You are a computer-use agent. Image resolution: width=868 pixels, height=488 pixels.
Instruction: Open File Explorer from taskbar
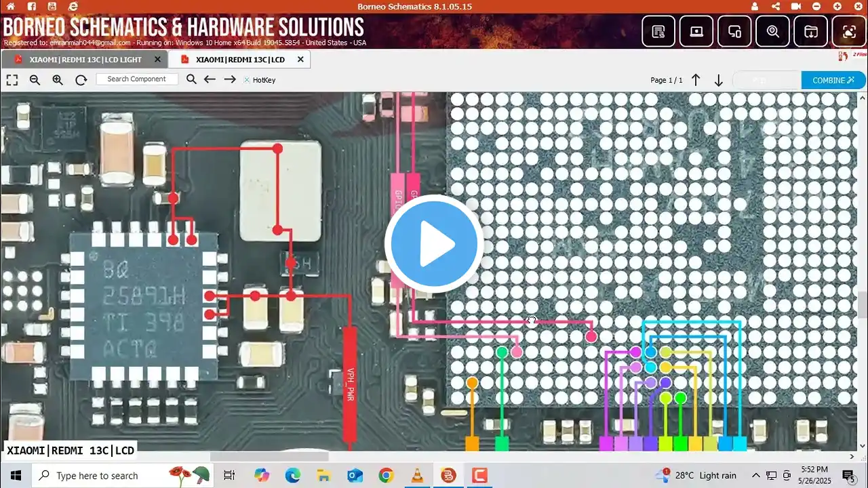(323, 476)
